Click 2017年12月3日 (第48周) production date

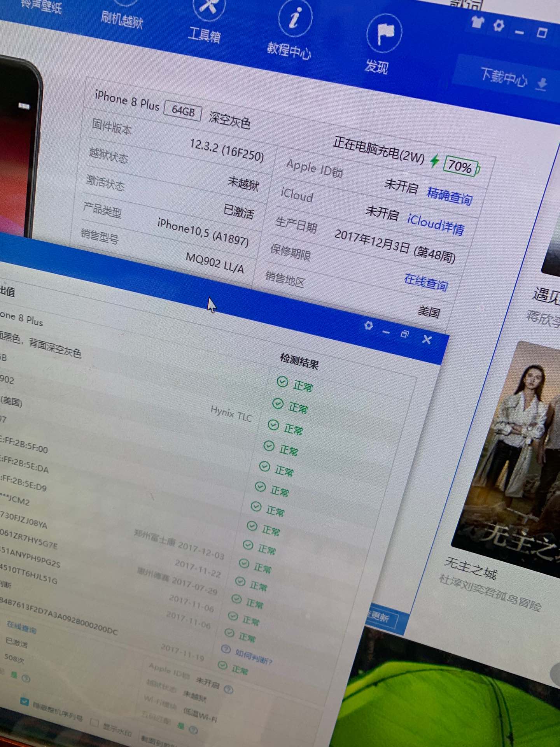(395, 246)
